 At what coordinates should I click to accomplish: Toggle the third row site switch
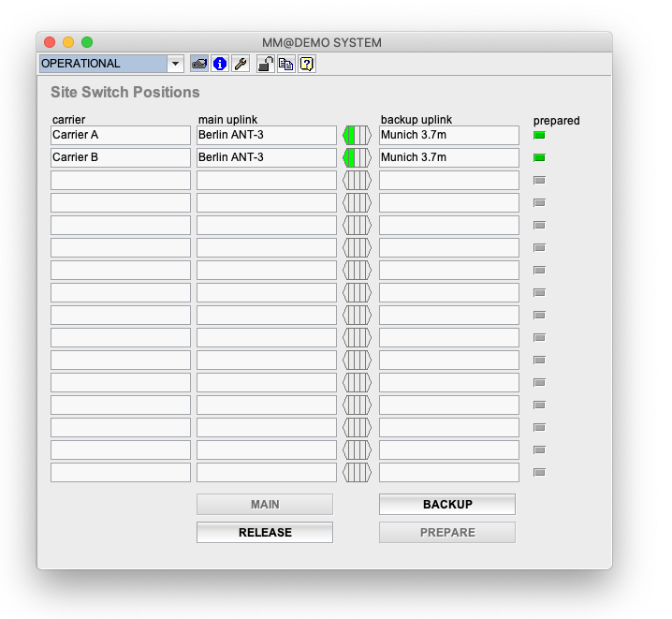tap(357, 180)
